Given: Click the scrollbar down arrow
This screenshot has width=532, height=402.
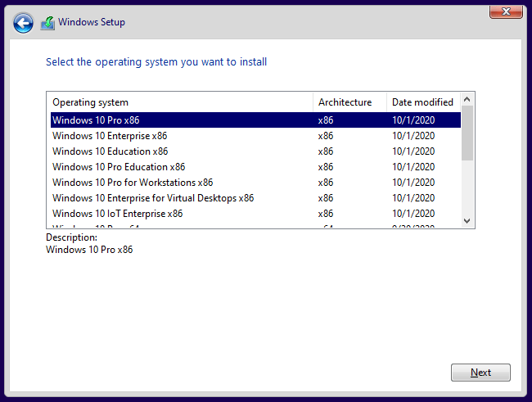Looking at the screenshot, I should [x=467, y=221].
